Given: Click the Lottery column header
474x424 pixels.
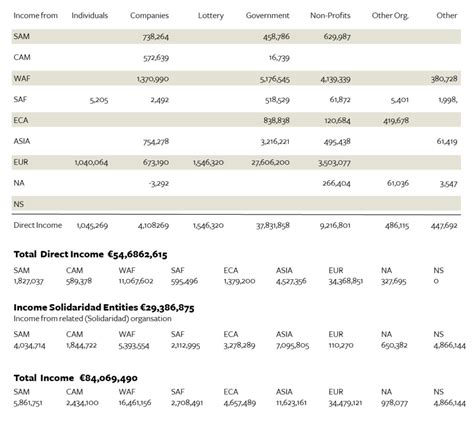Looking at the screenshot, I should [x=211, y=16].
